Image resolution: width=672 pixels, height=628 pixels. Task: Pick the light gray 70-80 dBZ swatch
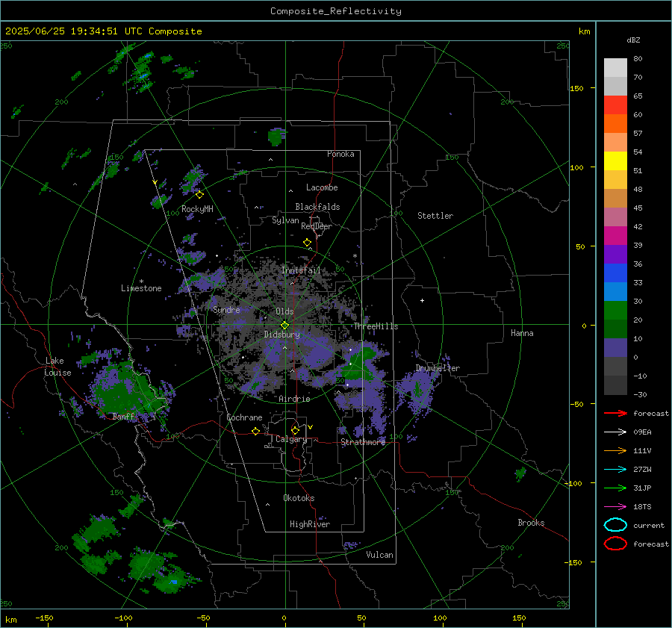tap(615, 68)
